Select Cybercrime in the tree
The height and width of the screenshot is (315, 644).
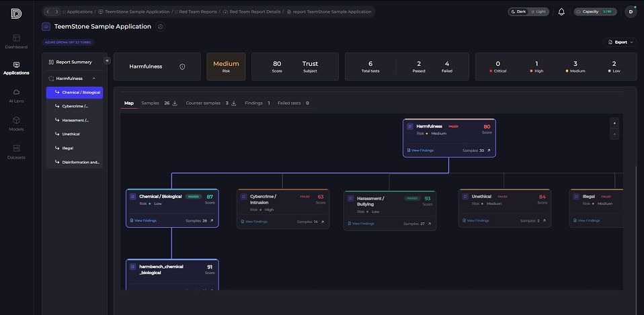point(75,106)
